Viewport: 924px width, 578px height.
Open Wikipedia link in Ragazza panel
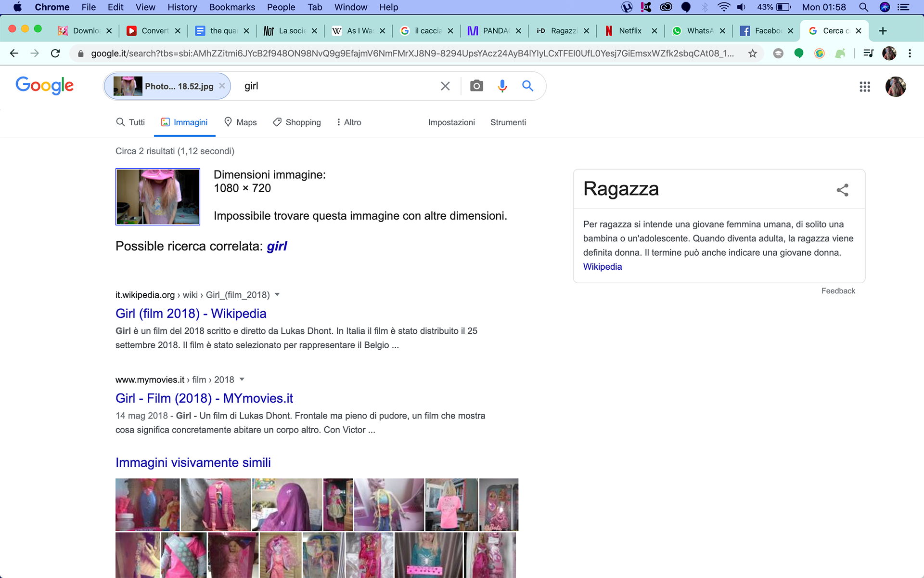603,267
